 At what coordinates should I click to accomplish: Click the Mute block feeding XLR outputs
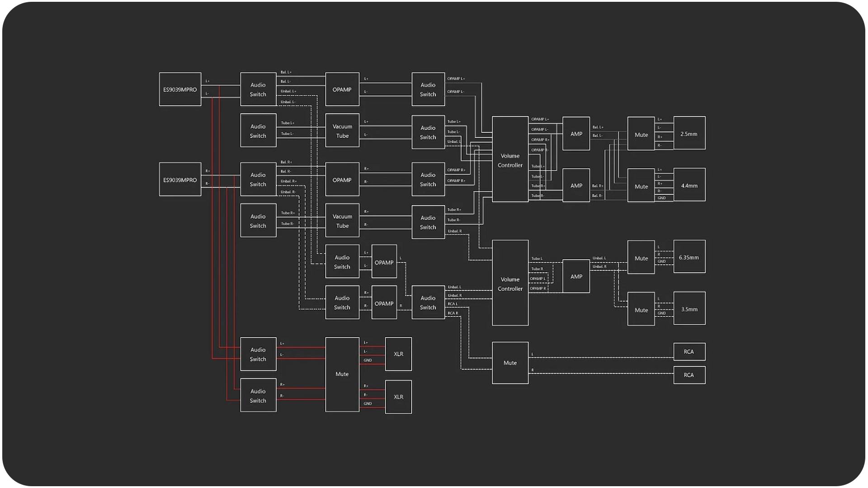342,374
